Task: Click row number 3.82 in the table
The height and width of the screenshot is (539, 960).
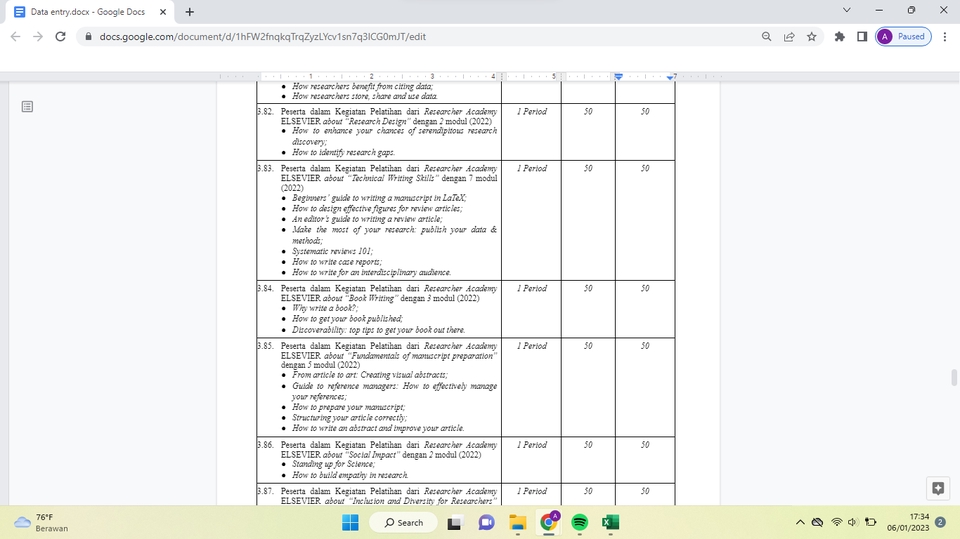Action: click(265, 111)
